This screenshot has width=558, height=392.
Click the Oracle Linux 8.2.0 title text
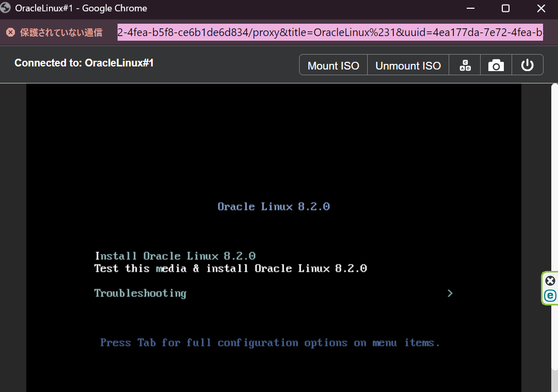(274, 207)
